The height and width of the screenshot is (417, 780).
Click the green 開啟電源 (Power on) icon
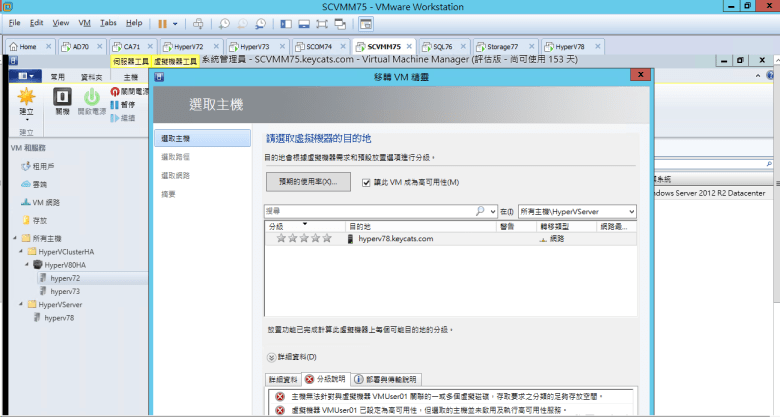[91, 98]
